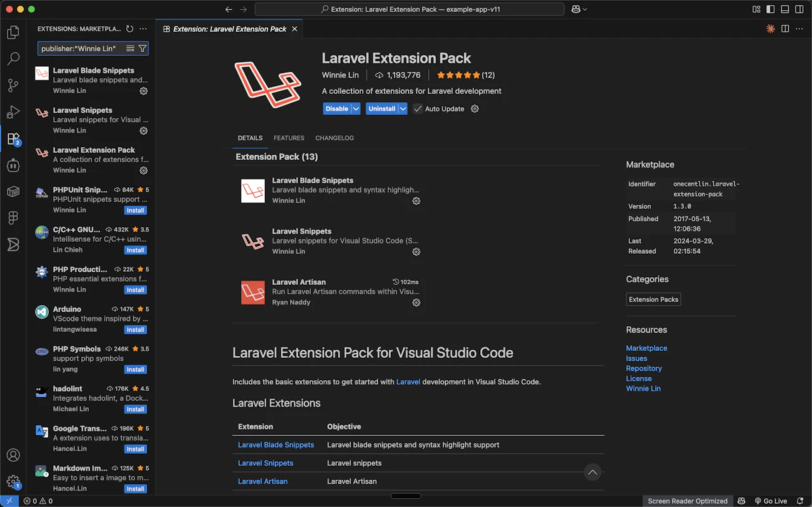Open Extensions view more actions menu
This screenshot has height=507, width=812.
click(143, 29)
